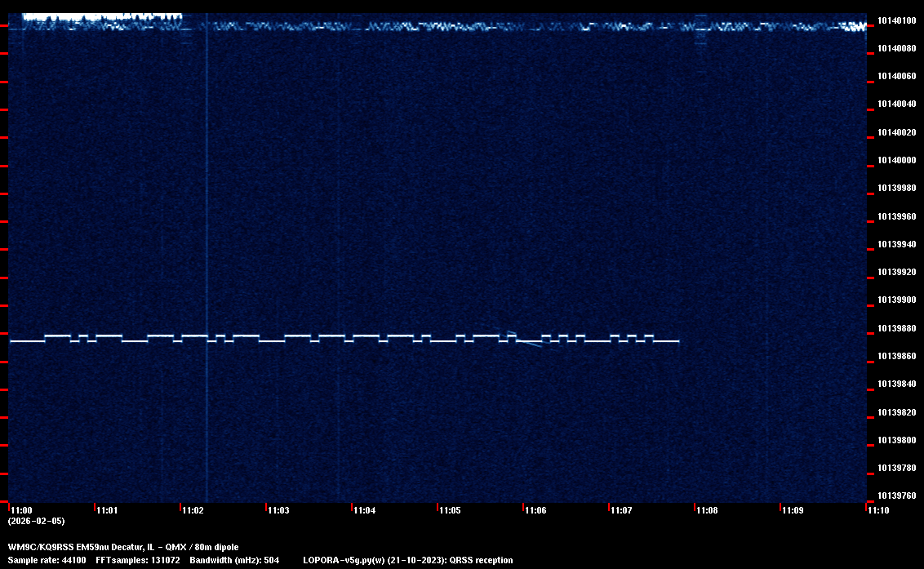Click the 11:03 time axis label

click(278, 510)
